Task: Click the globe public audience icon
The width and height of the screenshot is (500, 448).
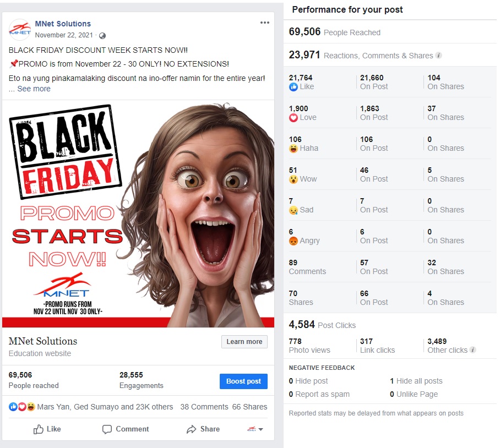Action: click(102, 36)
